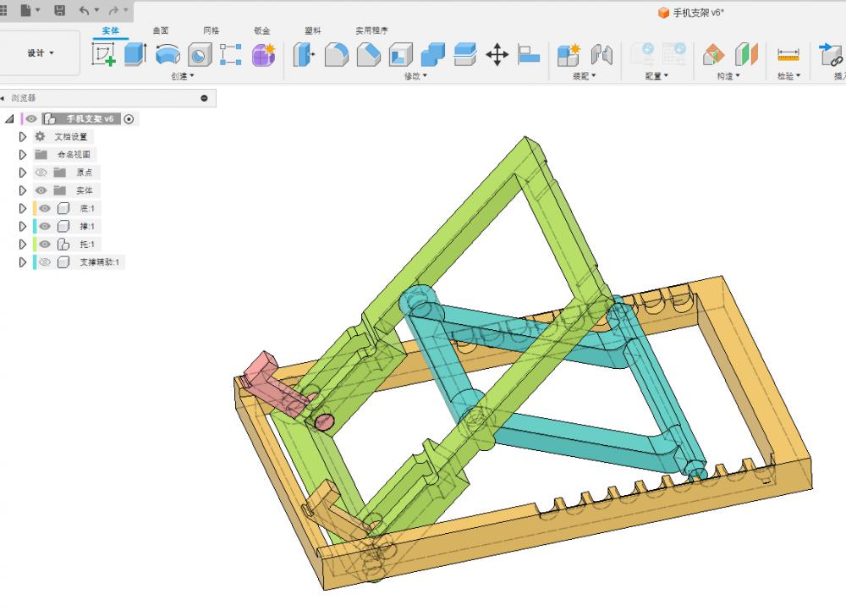The image size is (846, 616).
Task: Click the Save icon
Action: coord(60,10)
